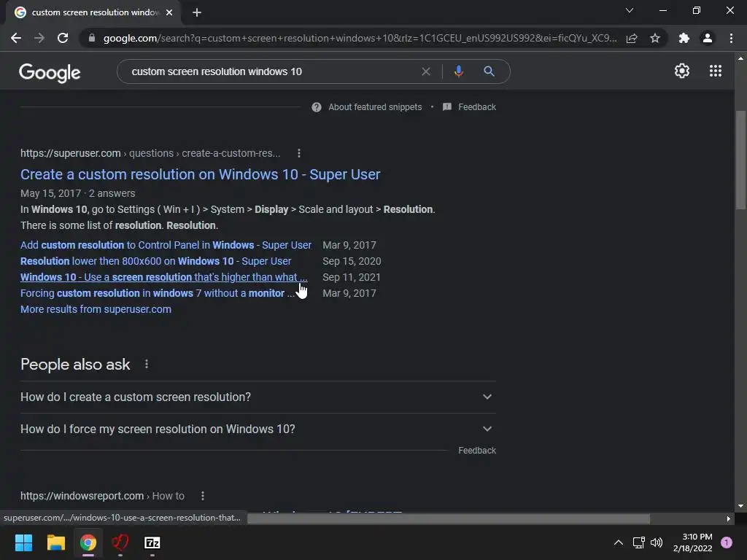Click the address bar URL

pos(360,38)
